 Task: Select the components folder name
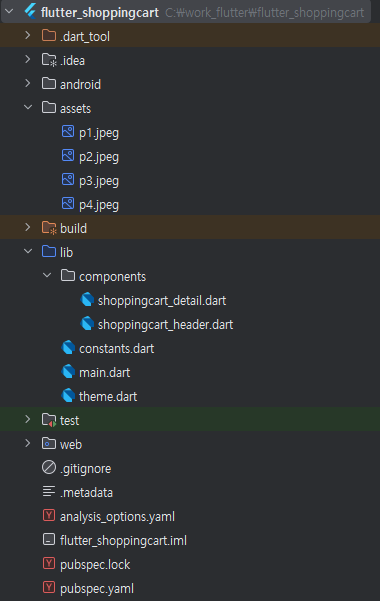tap(112, 277)
